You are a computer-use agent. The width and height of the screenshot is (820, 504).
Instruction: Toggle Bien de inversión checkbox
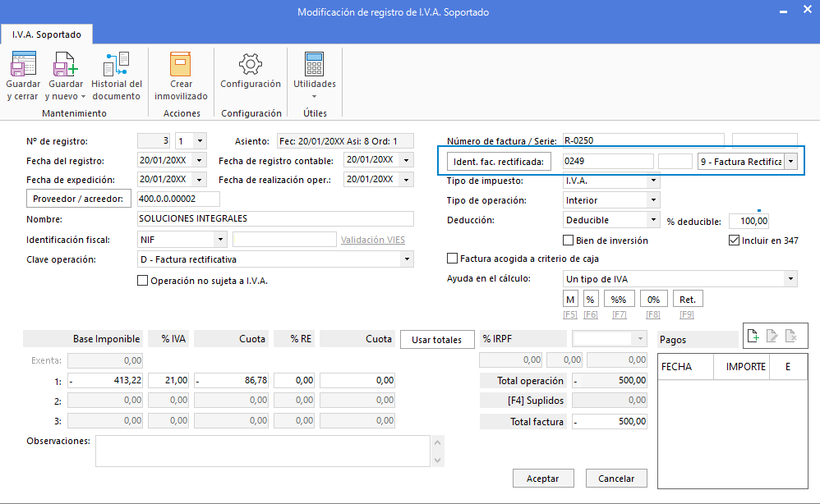(x=568, y=241)
